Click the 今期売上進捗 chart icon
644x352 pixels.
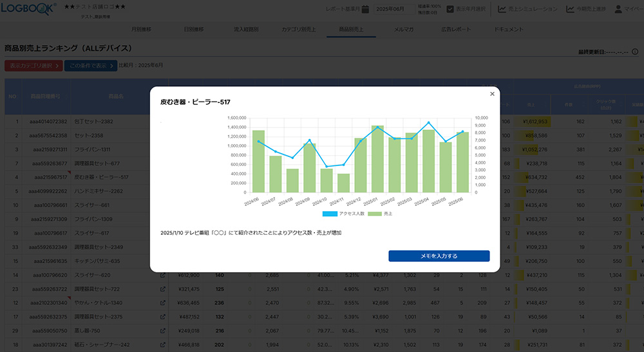click(x=570, y=9)
